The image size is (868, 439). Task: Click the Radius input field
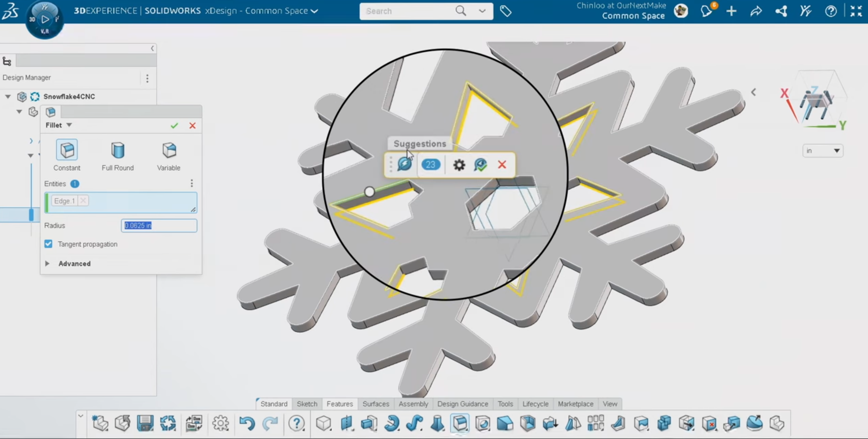click(x=159, y=226)
